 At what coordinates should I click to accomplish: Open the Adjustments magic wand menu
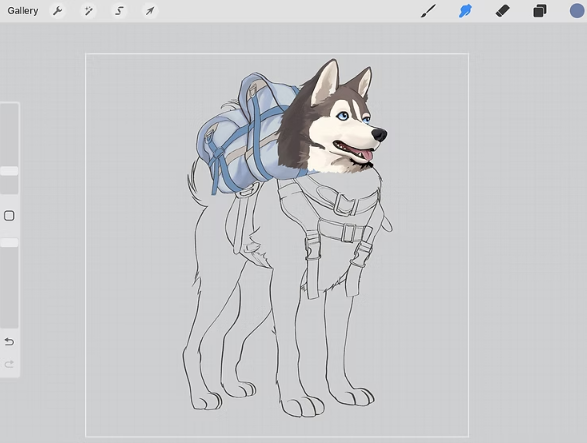coord(88,11)
